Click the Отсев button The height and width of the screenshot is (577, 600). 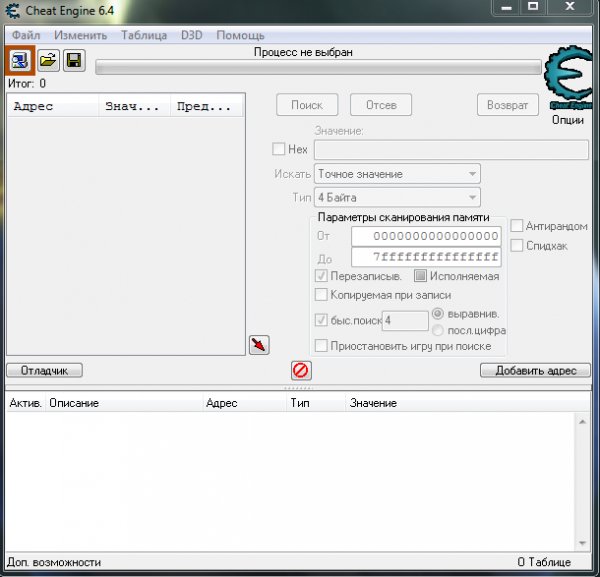(x=381, y=105)
